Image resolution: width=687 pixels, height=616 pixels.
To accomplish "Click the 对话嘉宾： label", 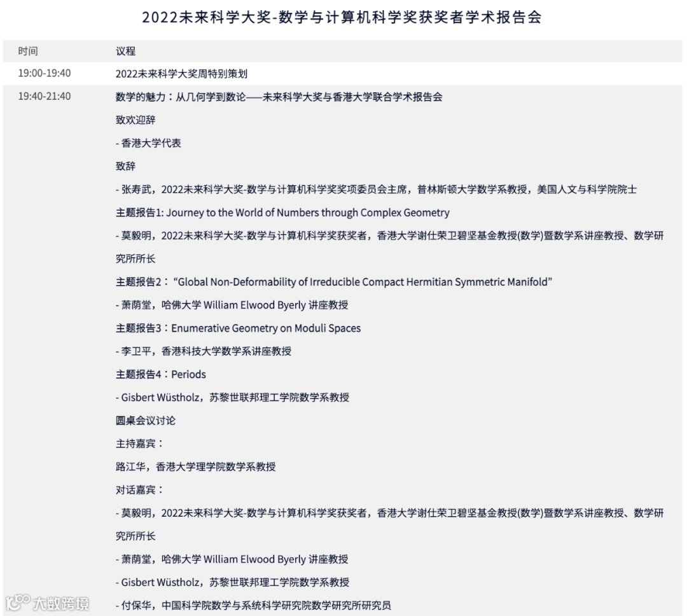I will (140, 490).
